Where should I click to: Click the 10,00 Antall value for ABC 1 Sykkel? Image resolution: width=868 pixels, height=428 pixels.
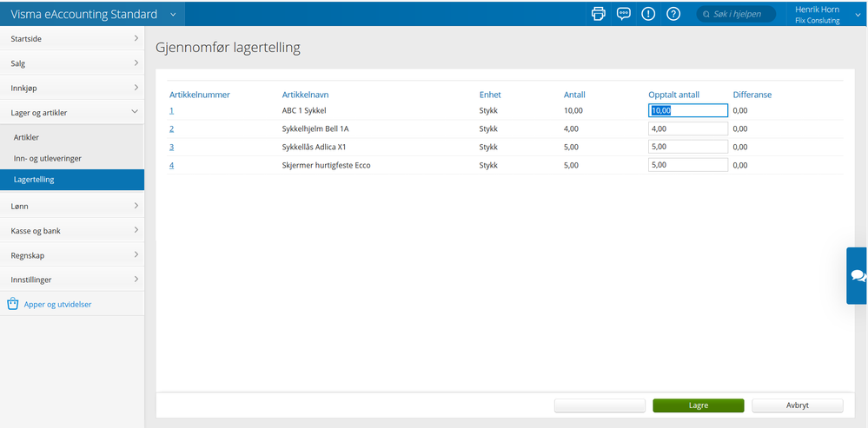573,110
